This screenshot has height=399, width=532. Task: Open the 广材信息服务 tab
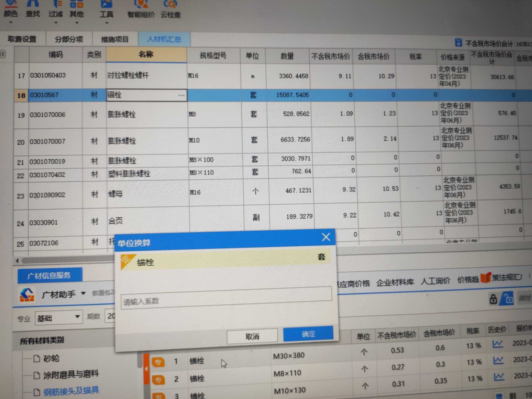tap(50, 275)
